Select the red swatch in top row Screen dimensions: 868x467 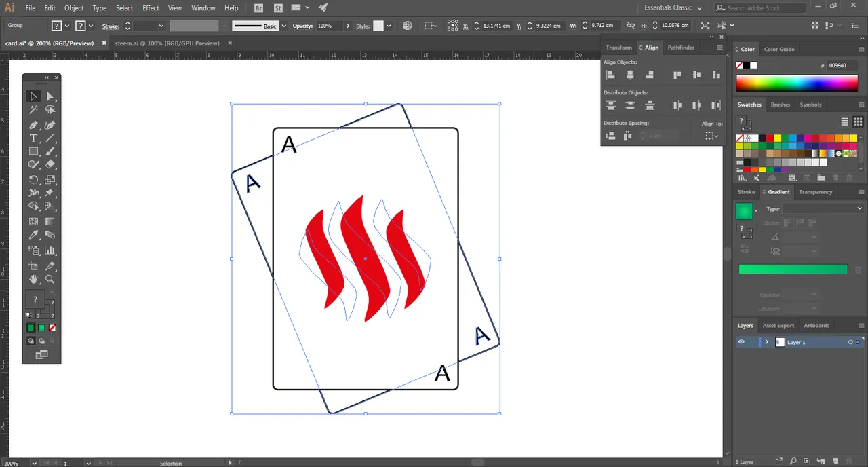coord(770,138)
